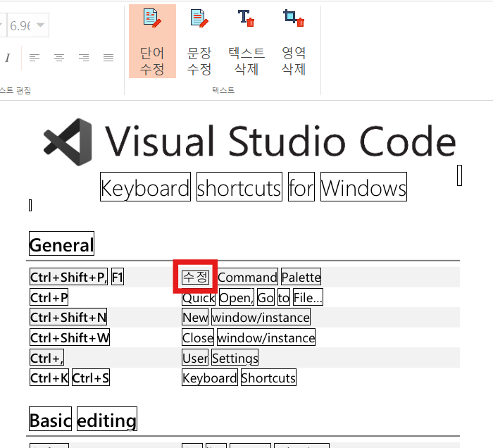Choose the 영역 삭제 (delete area) tool
The image size is (493, 448).
click(x=294, y=41)
